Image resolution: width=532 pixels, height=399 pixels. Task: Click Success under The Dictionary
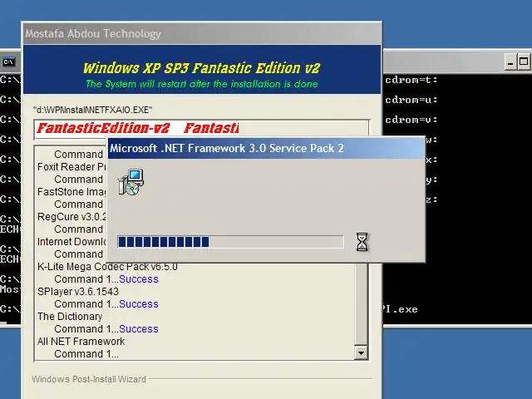tap(139, 329)
